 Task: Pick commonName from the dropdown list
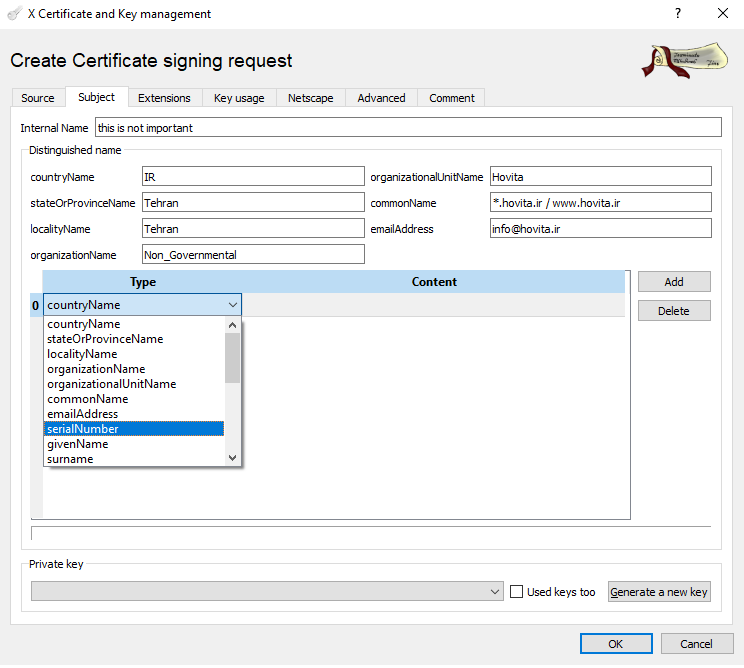(135, 399)
